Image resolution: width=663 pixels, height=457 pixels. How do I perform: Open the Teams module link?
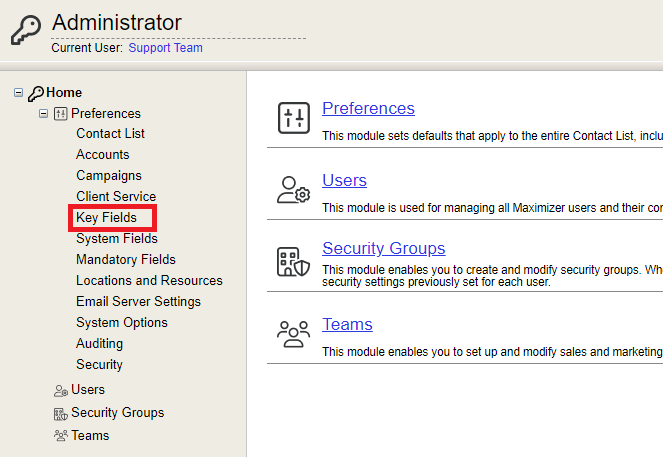(347, 325)
